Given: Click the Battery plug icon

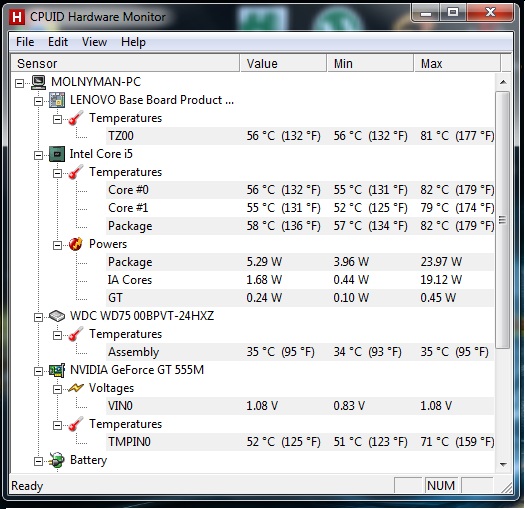Looking at the screenshot, I should pyautogui.click(x=57, y=460).
